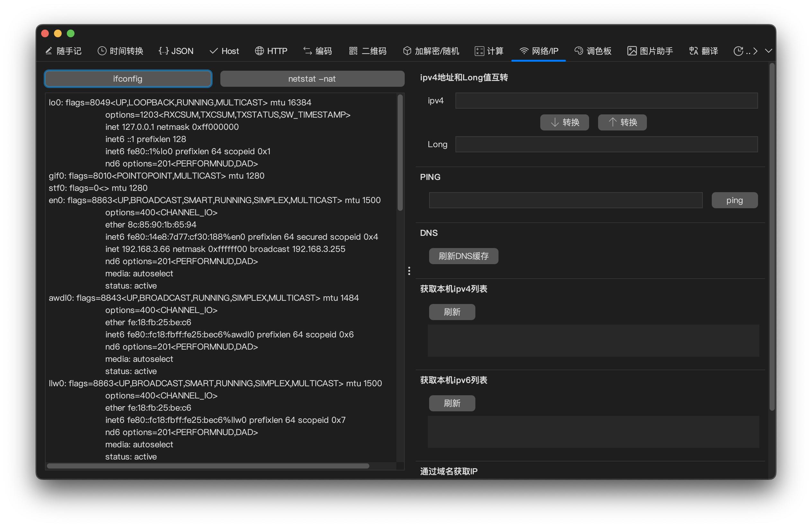Switch to the 时间转换 tab
The height and width of the screenshot is (527, 812).
click(x=120, y=50)
